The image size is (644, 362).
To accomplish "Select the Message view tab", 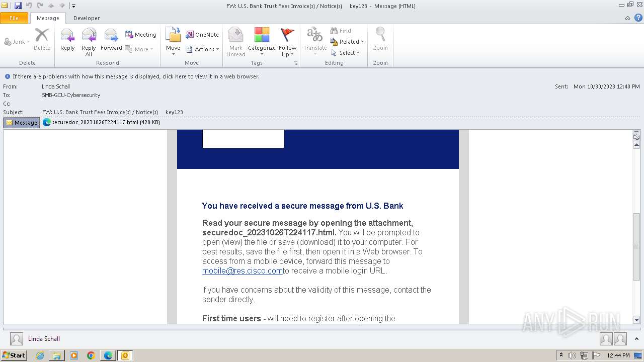I will click(22, 122).
